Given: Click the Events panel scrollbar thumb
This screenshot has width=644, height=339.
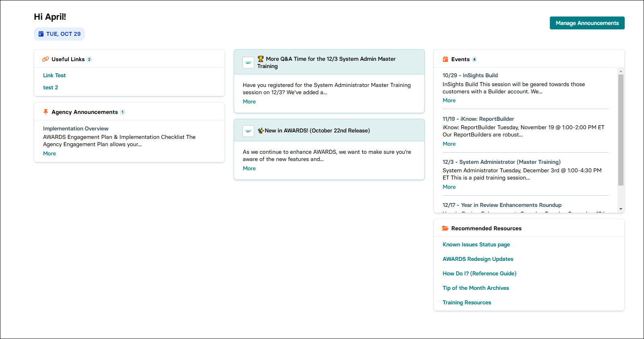Looking at the screenshot, I should click(621, 129).
